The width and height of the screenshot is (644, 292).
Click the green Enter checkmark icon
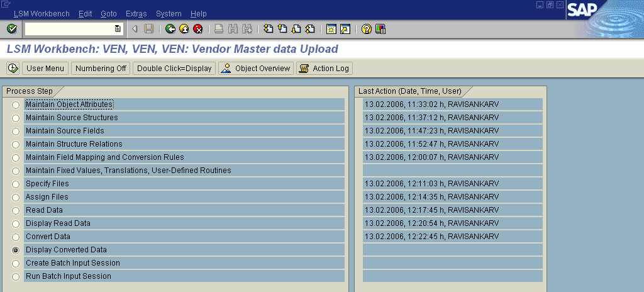(11, 29)
